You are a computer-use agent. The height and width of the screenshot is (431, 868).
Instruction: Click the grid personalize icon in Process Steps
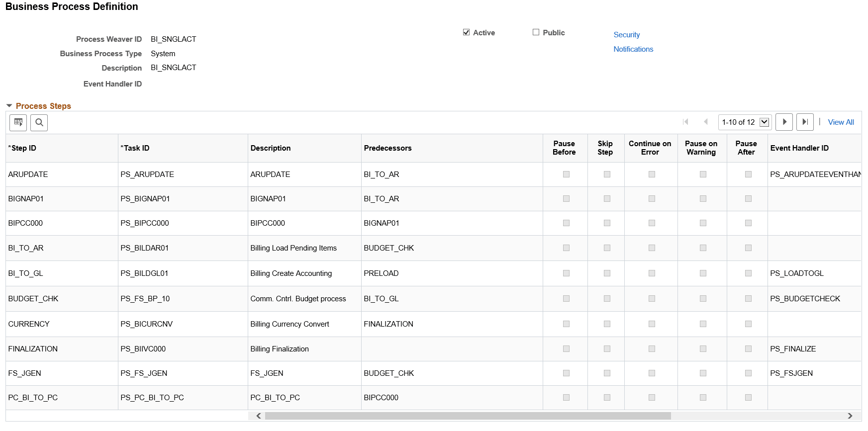coord(18,122)
